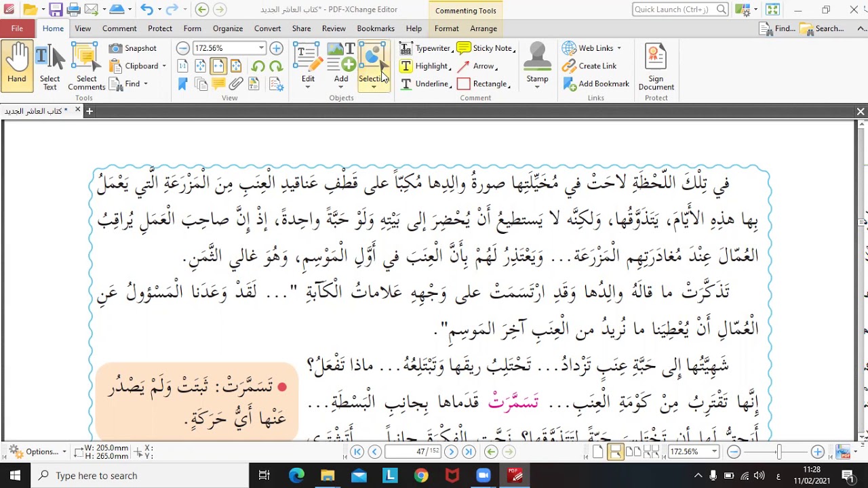Viewport: 868px width, 488px height.
Task: Select the Arrow annotation tool
Action: tap(477, 66)
